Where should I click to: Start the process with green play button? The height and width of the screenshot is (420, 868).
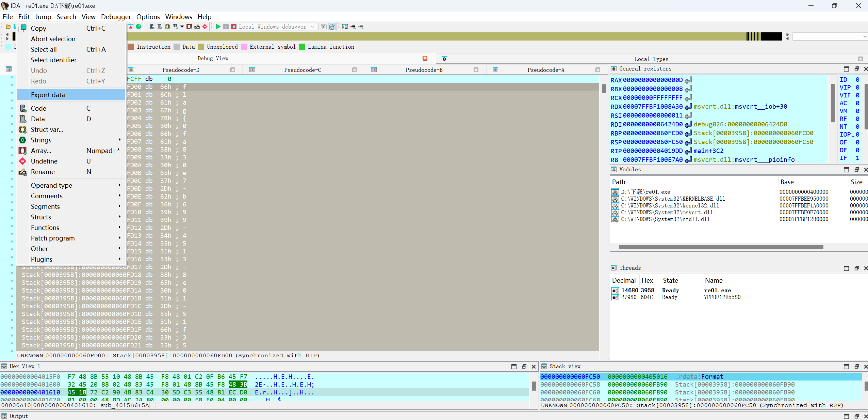[218, 27]
